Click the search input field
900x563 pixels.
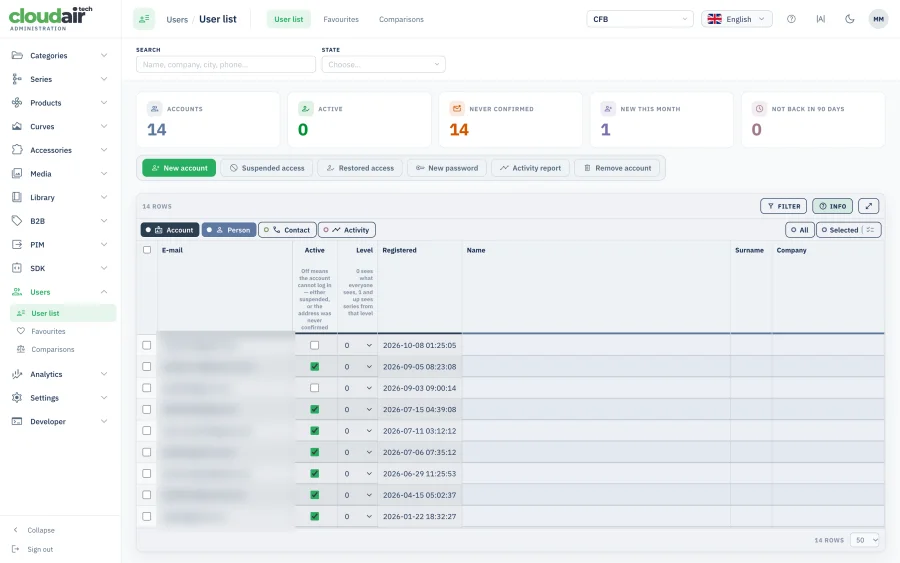[226, 64]
